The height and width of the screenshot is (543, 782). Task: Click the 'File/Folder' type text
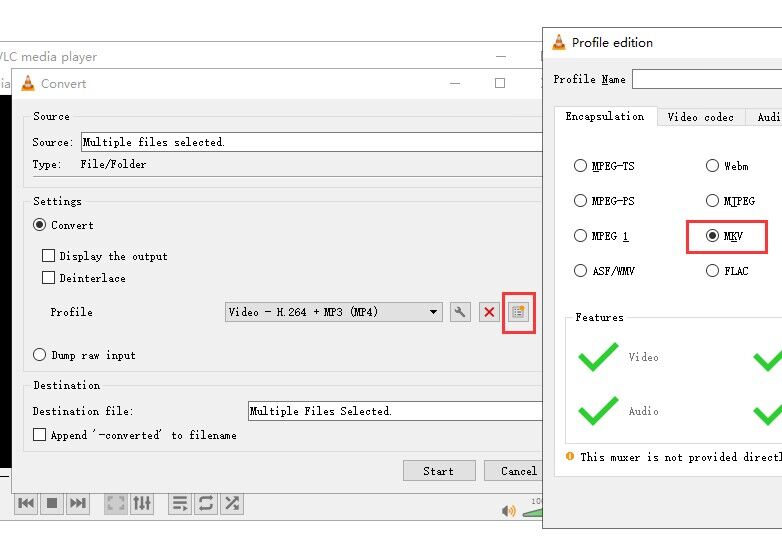[113, 165]
